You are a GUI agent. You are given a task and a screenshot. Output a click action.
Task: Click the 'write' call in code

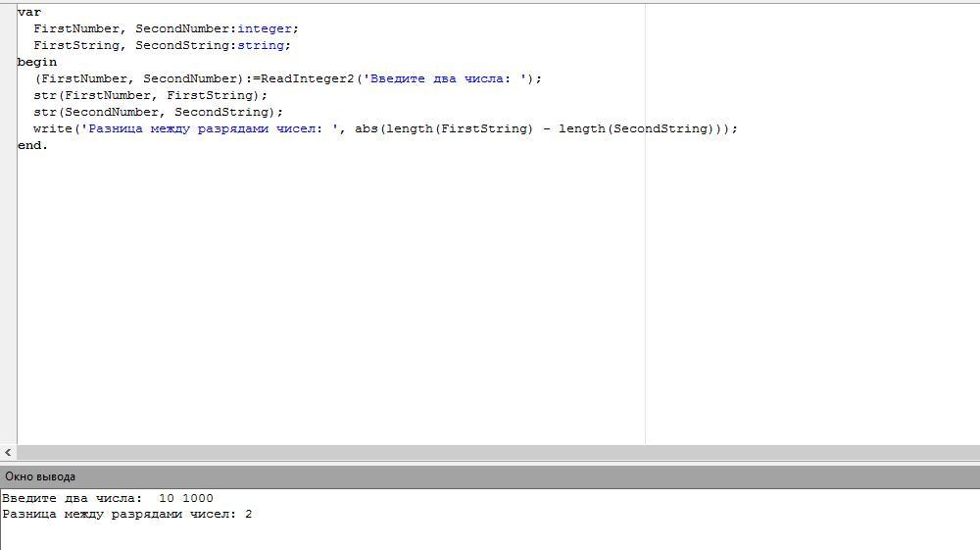tap(53, 128)
